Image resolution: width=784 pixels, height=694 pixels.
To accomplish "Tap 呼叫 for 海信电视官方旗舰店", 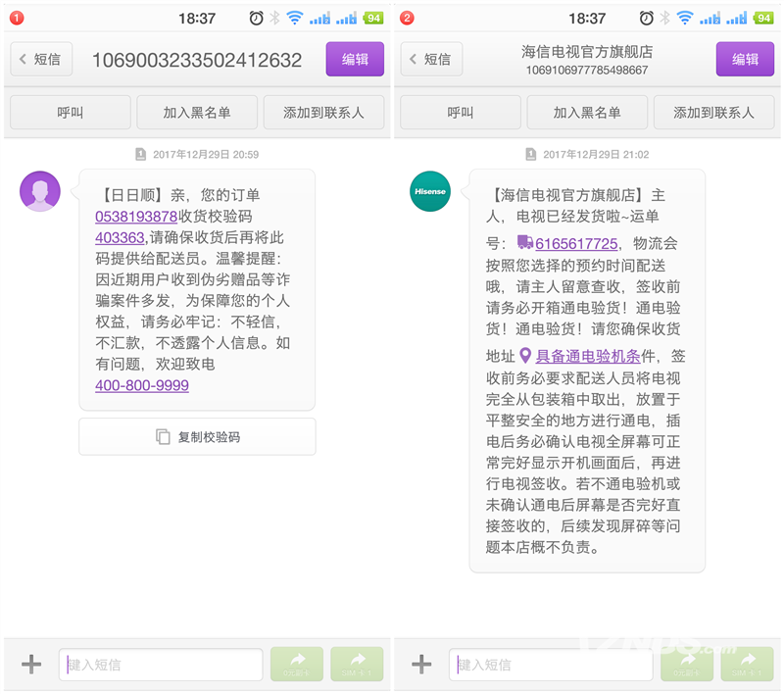I will click(x=461, y=113).
